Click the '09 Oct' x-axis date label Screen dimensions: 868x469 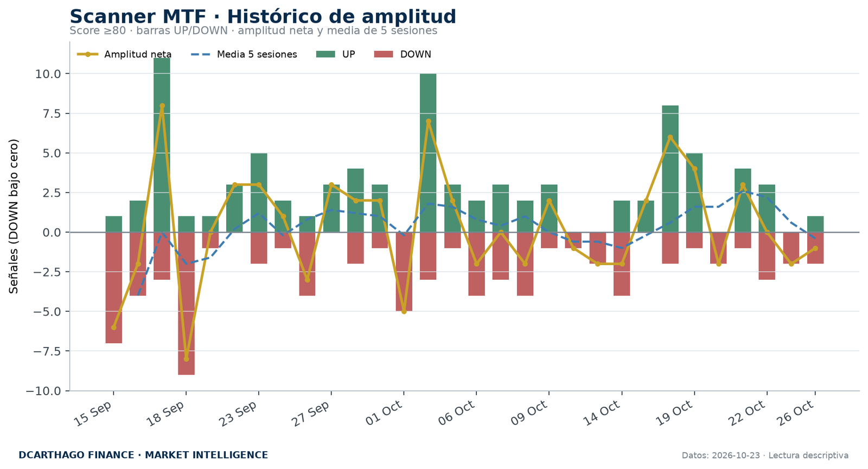(529, 413)
